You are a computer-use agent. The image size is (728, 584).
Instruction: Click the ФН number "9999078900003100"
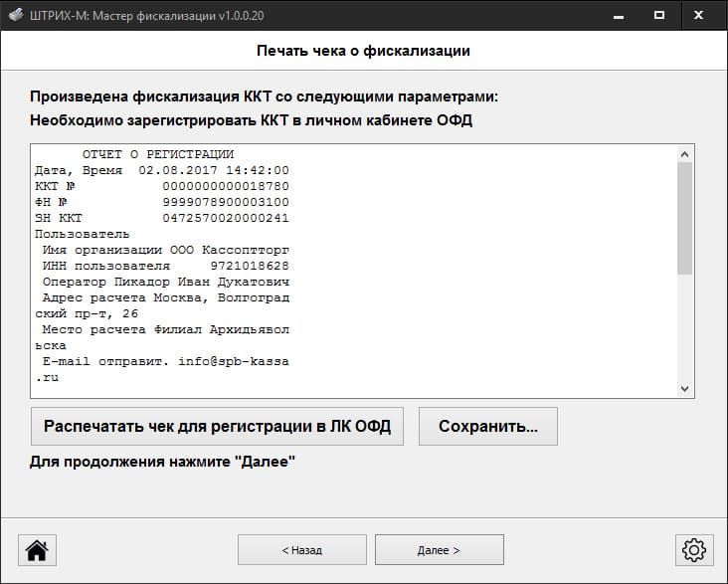pyautogui.click(x=226, y=202)
